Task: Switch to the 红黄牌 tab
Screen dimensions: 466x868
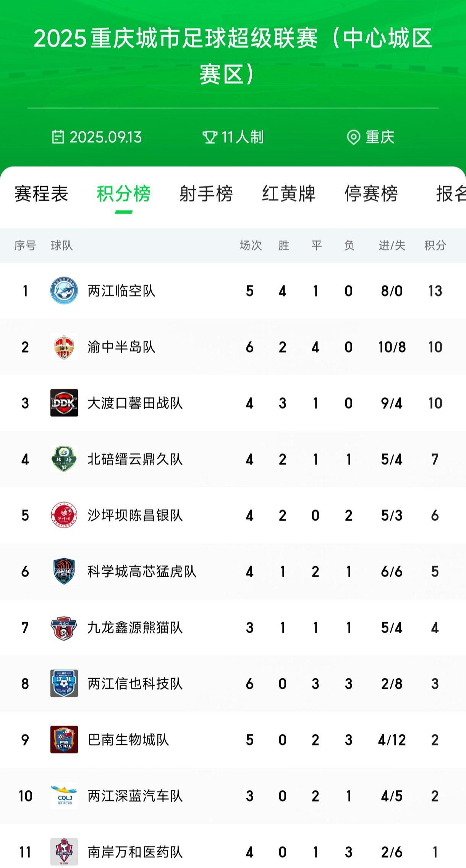Action: click(289, 194)
